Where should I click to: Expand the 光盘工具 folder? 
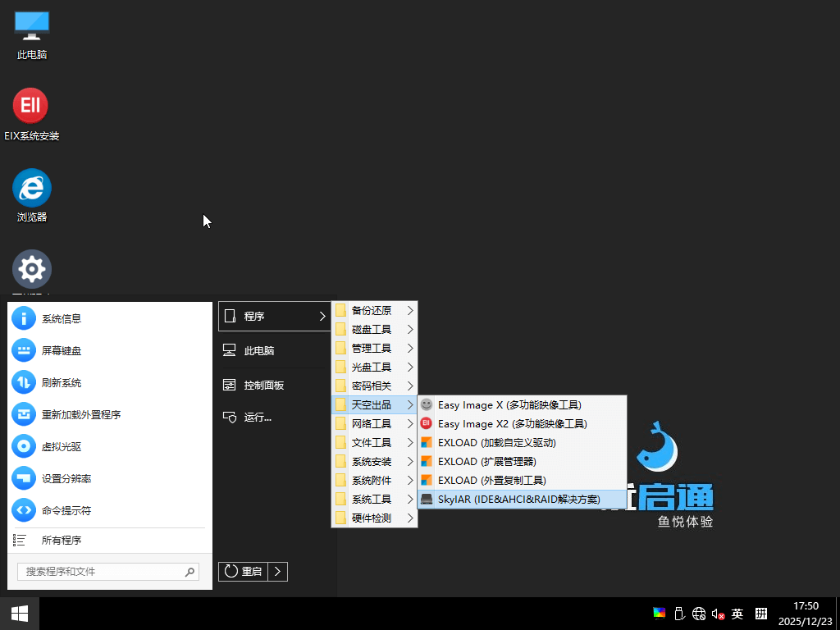click(374, 367)
